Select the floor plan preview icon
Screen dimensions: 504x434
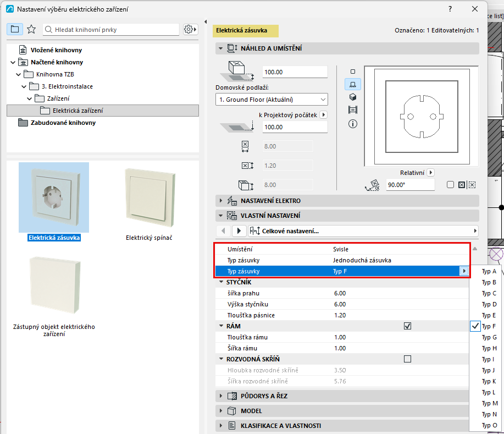coord(353,85)
